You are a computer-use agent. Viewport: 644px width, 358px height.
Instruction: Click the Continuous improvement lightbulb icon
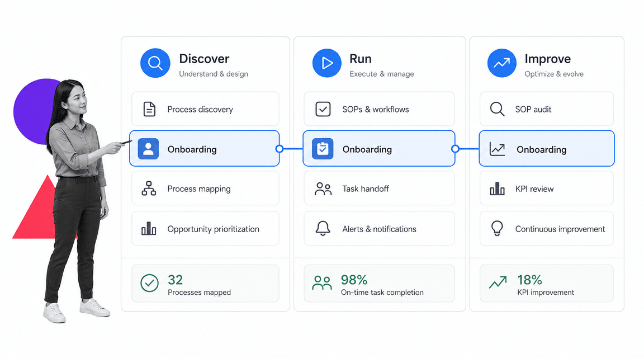497,228
